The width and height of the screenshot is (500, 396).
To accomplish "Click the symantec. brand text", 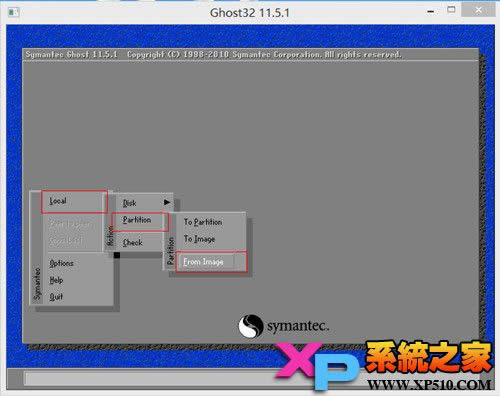I will [298, 326].
